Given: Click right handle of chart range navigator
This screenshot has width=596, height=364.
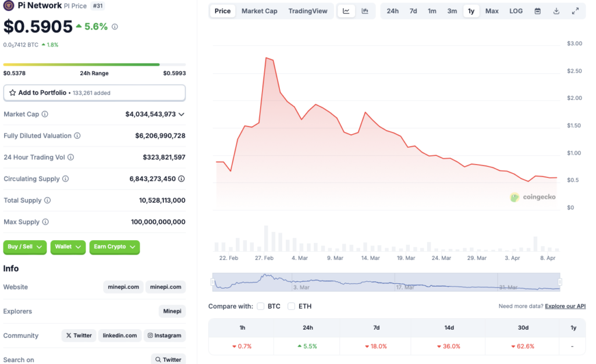Looking at the screenshot, I should point(560,282).
